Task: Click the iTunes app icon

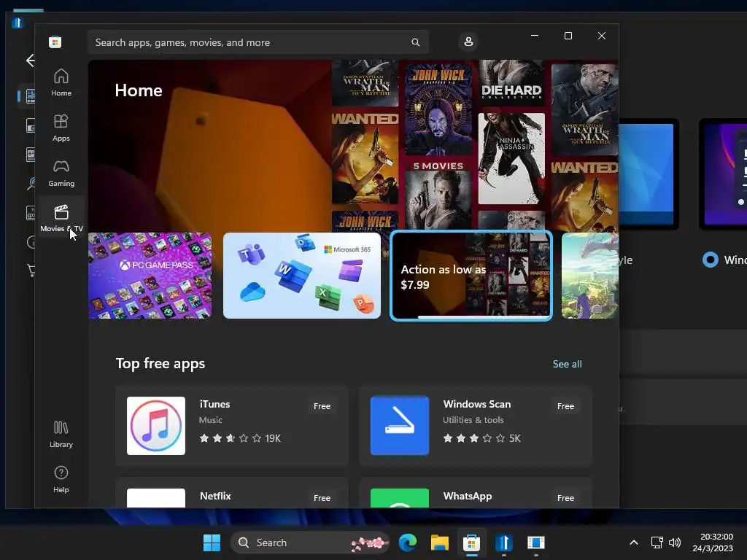Action: click(x=156, y=426)
